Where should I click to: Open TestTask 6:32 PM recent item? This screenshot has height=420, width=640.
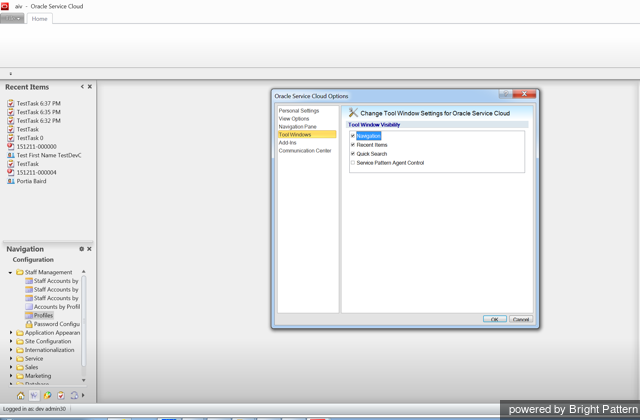tap(34, 120)
